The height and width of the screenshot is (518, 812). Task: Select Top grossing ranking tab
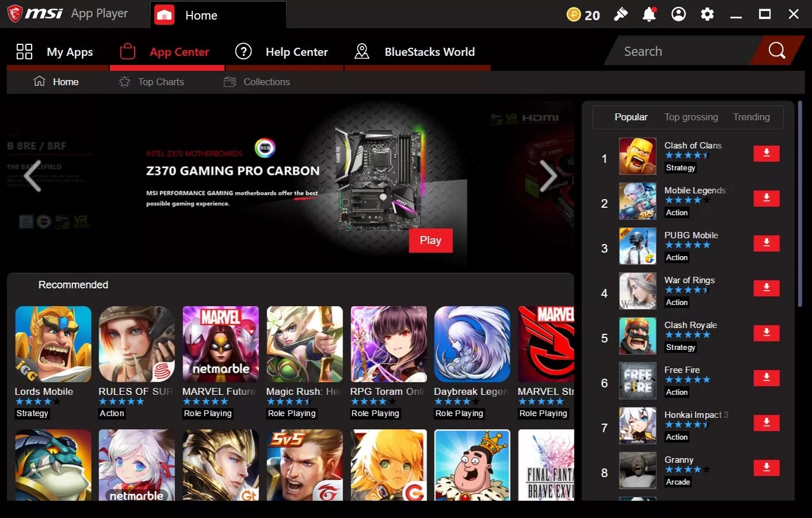click(x=691, y=117)
